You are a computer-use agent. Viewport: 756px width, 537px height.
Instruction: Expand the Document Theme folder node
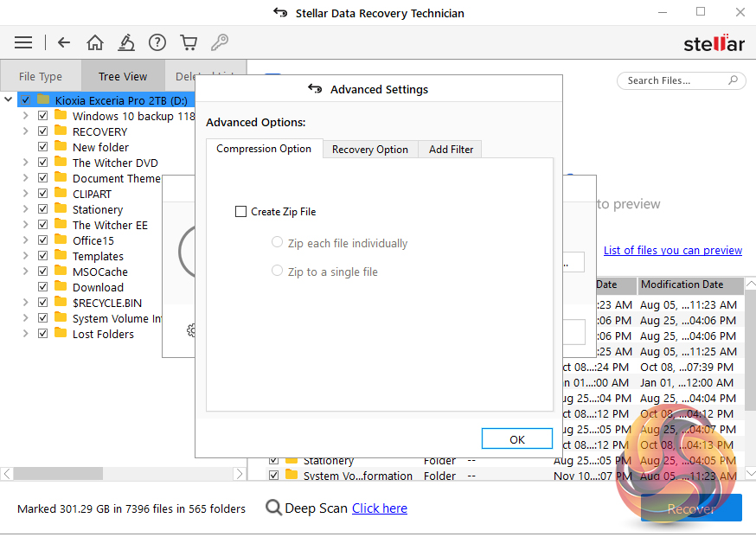[x=26, y=178]
